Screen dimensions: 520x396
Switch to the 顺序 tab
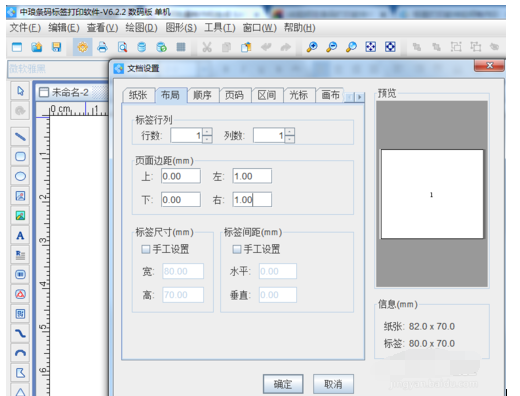202,95
